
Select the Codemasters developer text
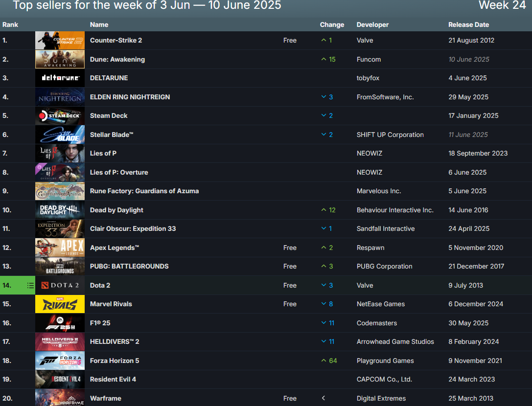point(377,323)
